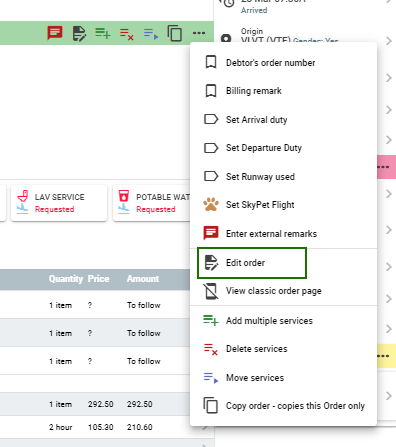Viewport: 396px width, 447px height.
Task: Click the label icon beside Set Departure Duty
Action: pyautogui.click(x=211, y=148)
